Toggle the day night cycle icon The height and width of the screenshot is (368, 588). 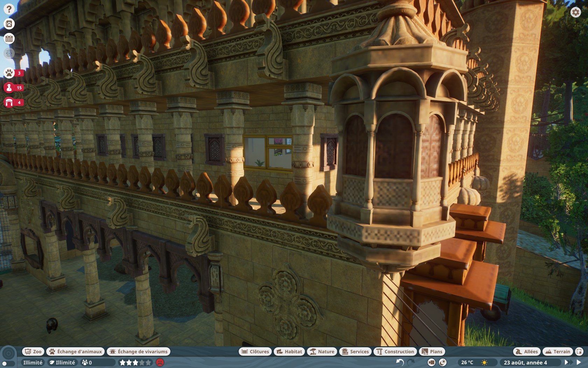pyautogui.click(x=443, y=362)
